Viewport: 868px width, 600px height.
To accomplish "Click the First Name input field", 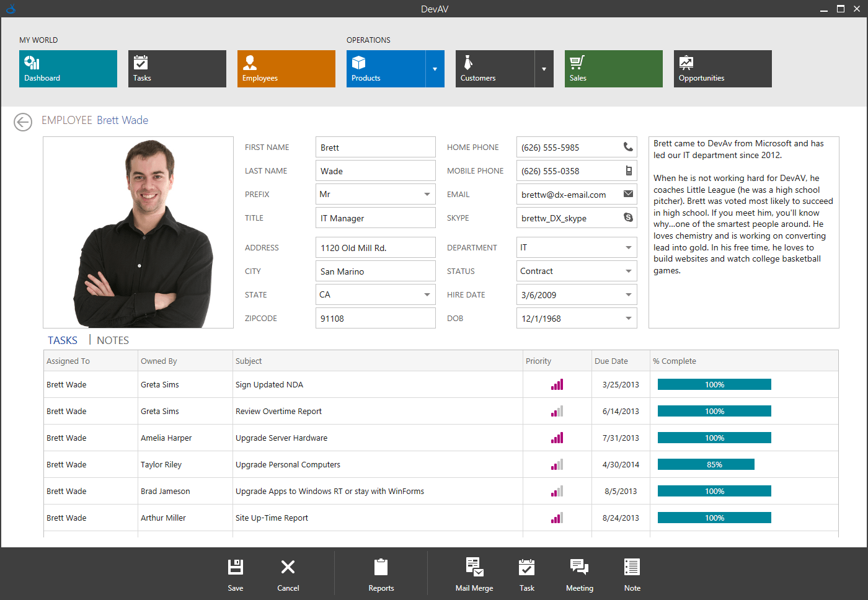I will point(375,148).
